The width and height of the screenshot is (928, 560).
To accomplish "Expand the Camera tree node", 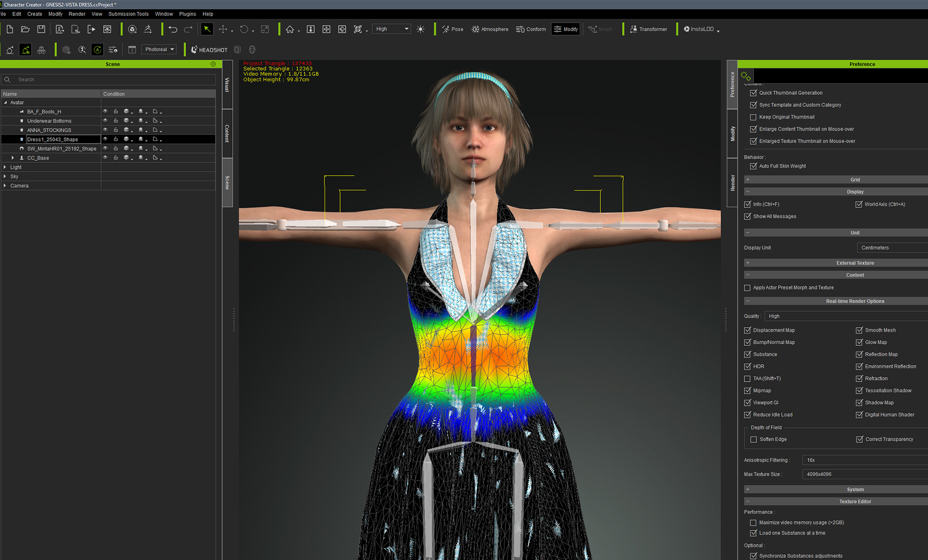I will click(x=5, y=186).
